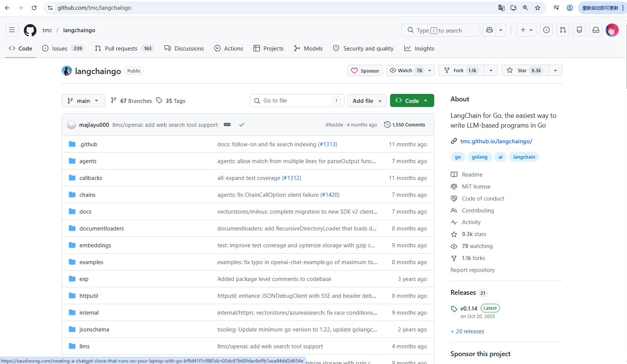View the commit status green checkmark
This screenshot has width=627, height=364.
242,125
